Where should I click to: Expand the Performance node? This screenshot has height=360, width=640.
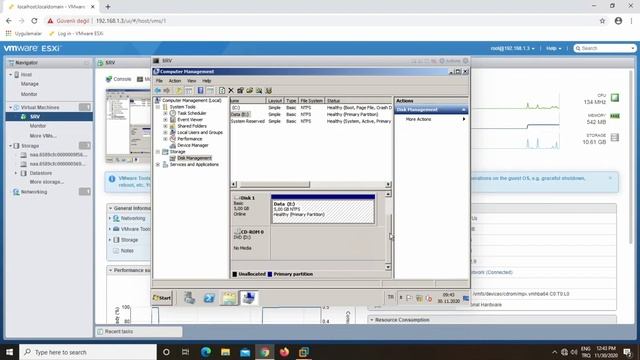click(165, 139)
